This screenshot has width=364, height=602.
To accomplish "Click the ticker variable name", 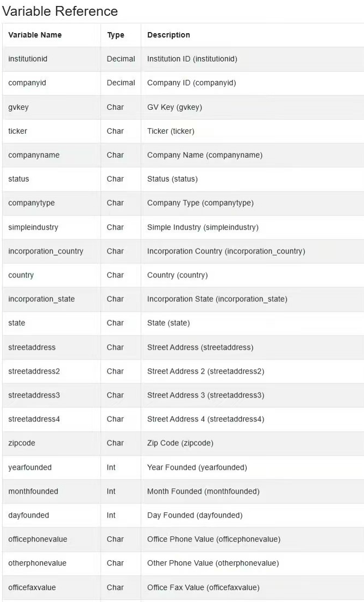I will coord(17,131).
